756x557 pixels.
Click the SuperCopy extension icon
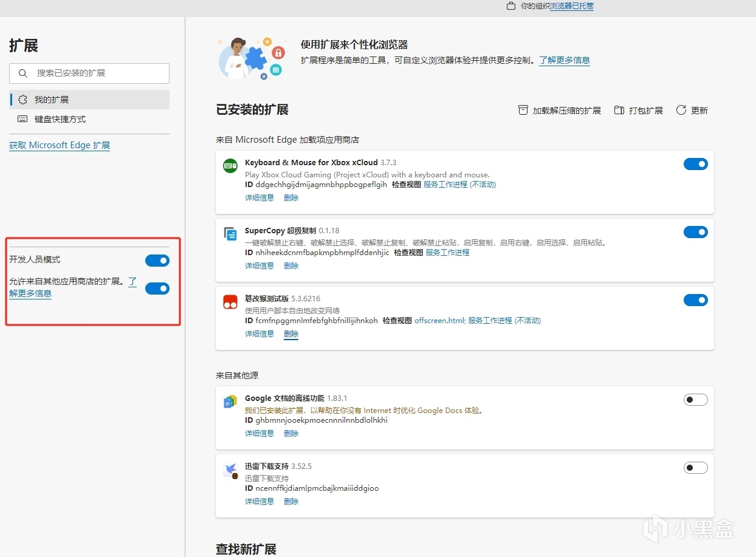point(230,233)
